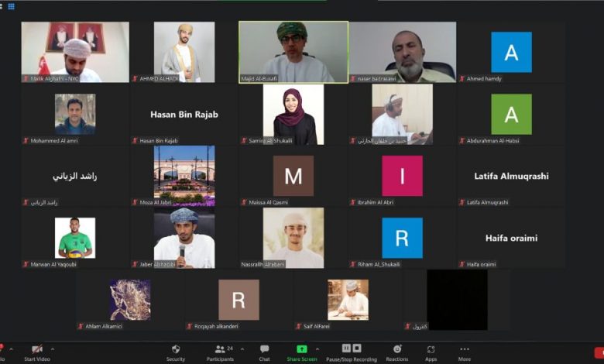Expand the arrow next to Participants
Viewport: 604px width, 364px height.
pos(242,349)
